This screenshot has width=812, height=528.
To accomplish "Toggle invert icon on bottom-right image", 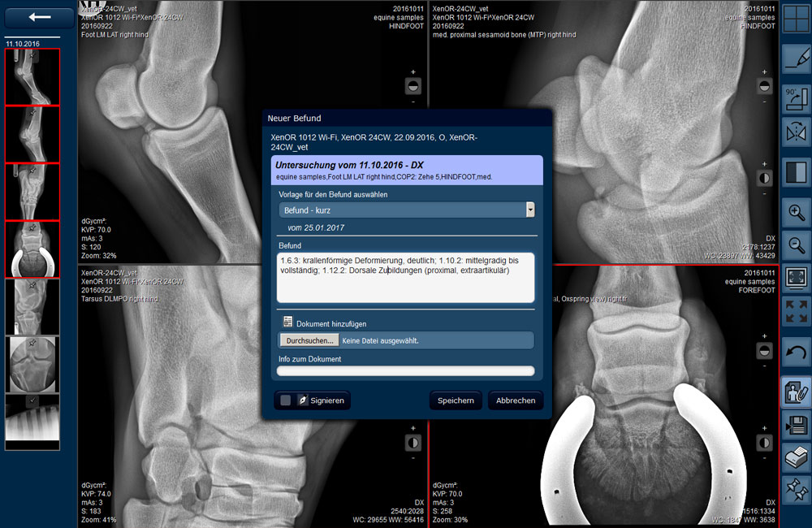I will (764, 442).
